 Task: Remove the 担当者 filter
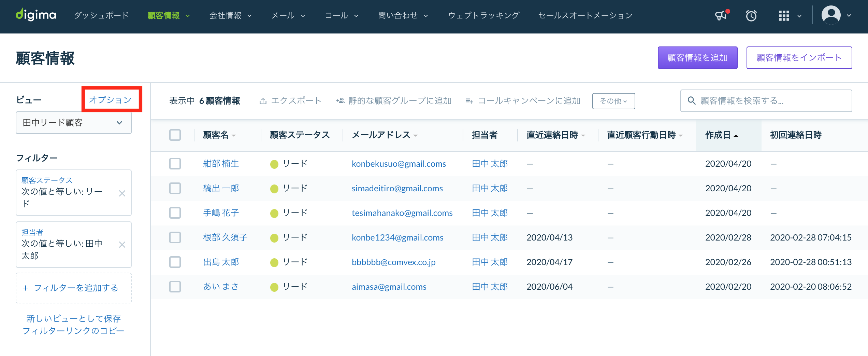pos(122,245)
